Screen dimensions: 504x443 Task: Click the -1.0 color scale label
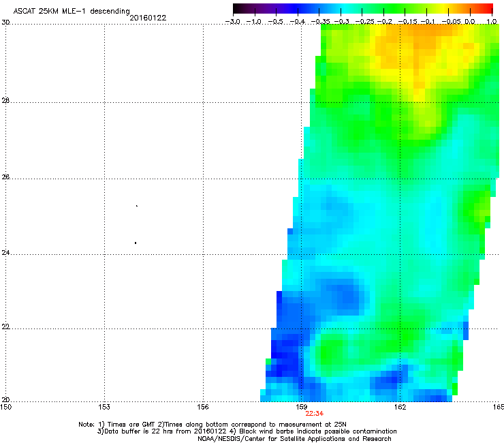pyautogui.click(x=254, y=22)
